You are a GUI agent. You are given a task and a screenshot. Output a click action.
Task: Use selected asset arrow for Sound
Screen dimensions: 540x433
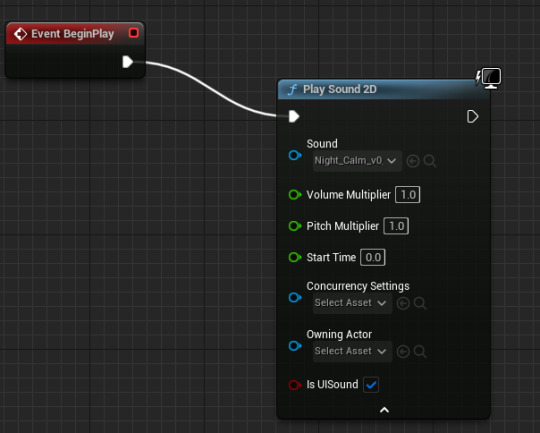click(x=413, y=161)
